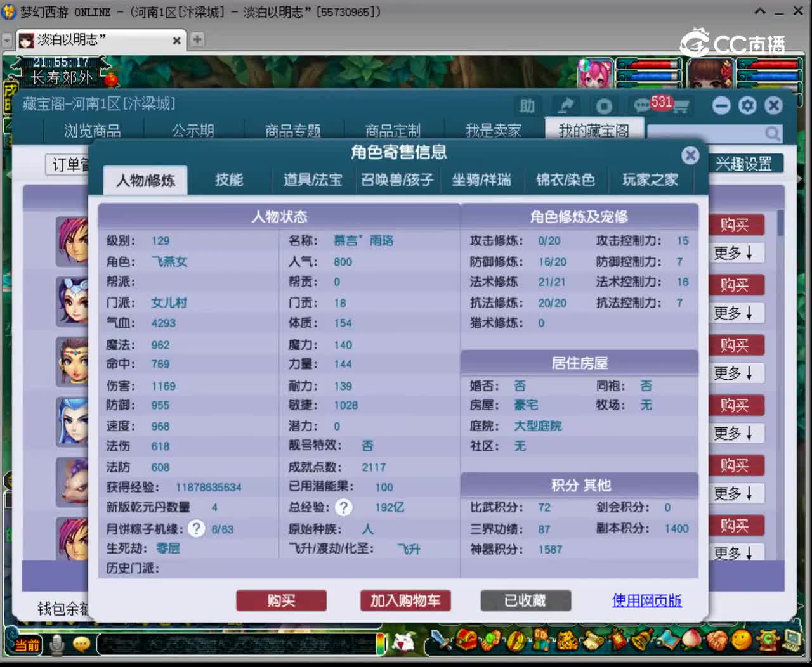Click the share arrow icon in header
Viewport: 812px width, 667px height.
(x=565, y=106)
